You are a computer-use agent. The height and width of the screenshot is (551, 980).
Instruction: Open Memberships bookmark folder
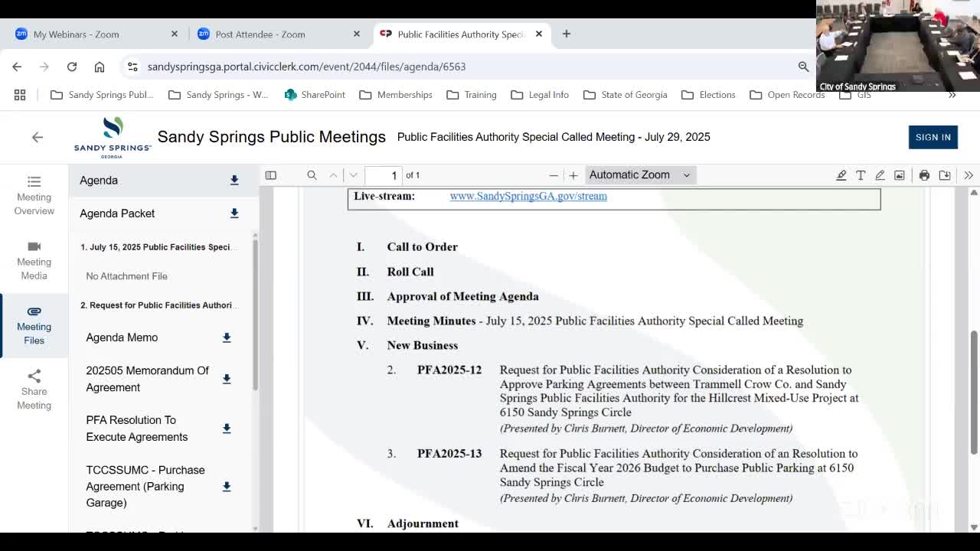coord(396,95)
